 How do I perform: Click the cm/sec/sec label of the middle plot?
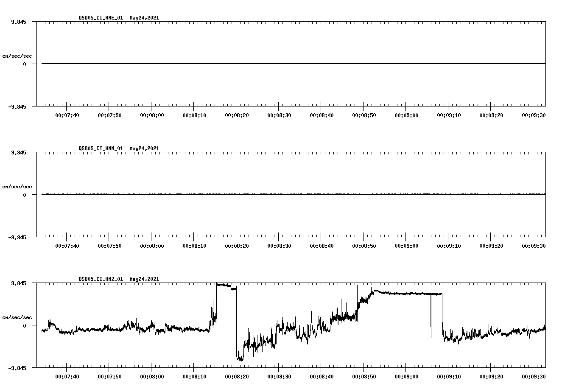(18, 187)
